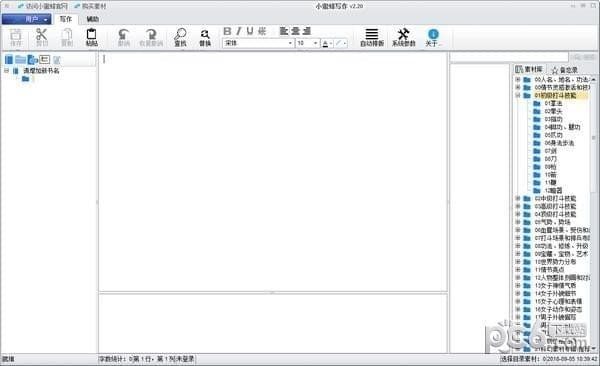Switch to the 备忘录 memo tab
This screenshot has height=366, width=600.
pyautogui.click(x=564, y=70)
